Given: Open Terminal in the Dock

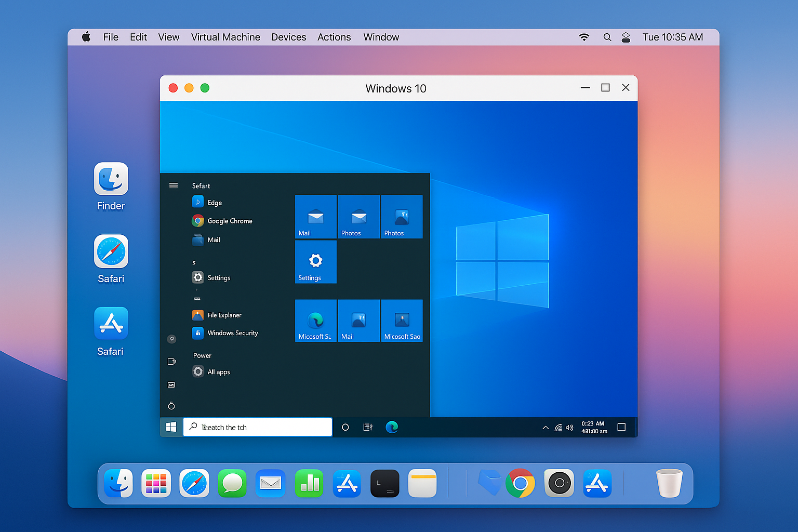Looking at the screenshot, I should click(385, 483).
